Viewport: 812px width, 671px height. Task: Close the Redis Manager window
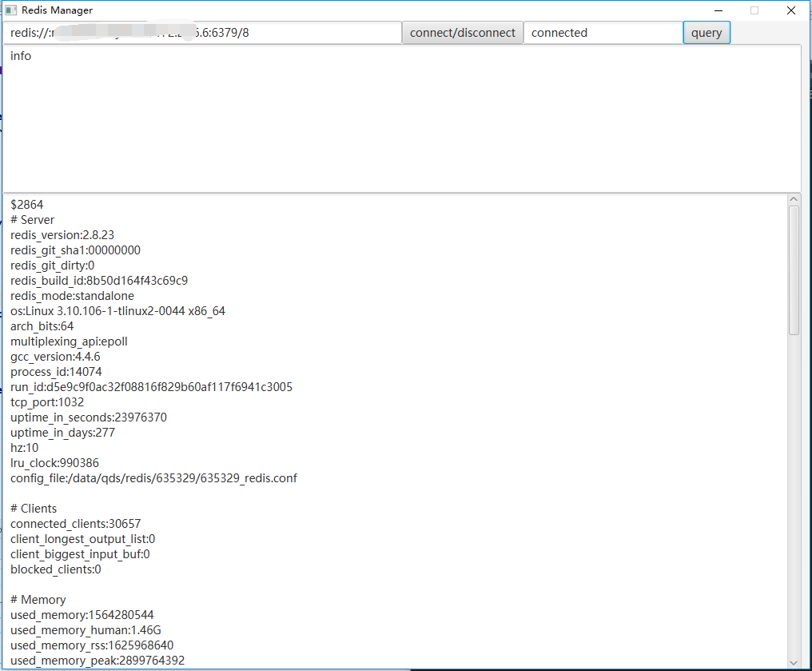(x=791, y=10)
